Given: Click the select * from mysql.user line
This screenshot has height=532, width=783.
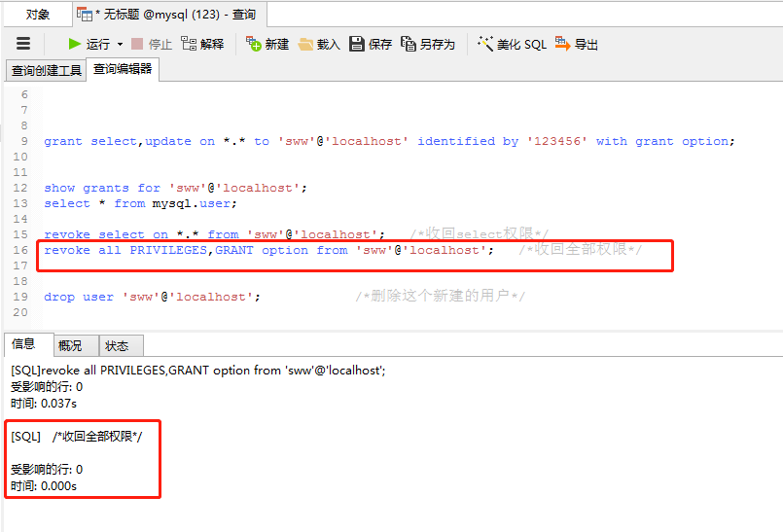Looking at the screenshot, I should (140, 203).
